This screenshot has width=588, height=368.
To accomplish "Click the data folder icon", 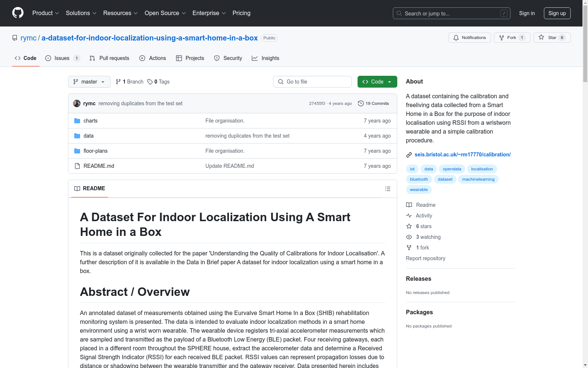I will (77, 136).
